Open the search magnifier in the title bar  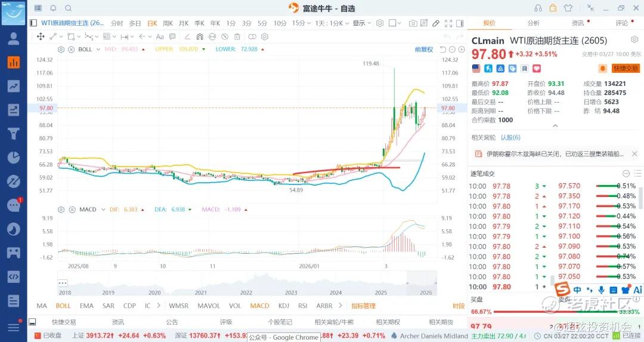click(x=69, y=8)
